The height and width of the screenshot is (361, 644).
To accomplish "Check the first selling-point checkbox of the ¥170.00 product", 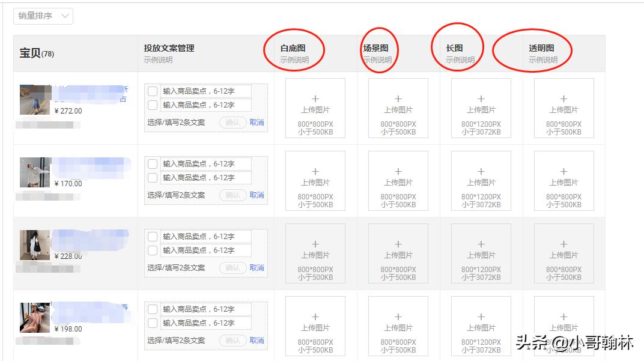I will (152, 165).
